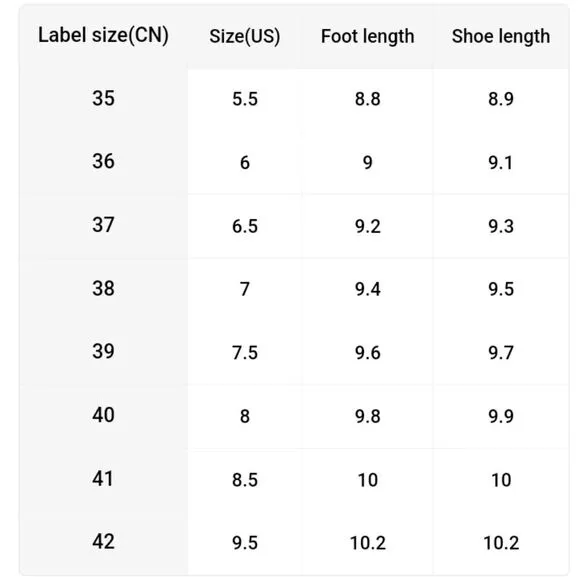The width and height of the screenshot is (580, 580).
Task: Click the Label size(CN) column header
Action: point(103,36)
